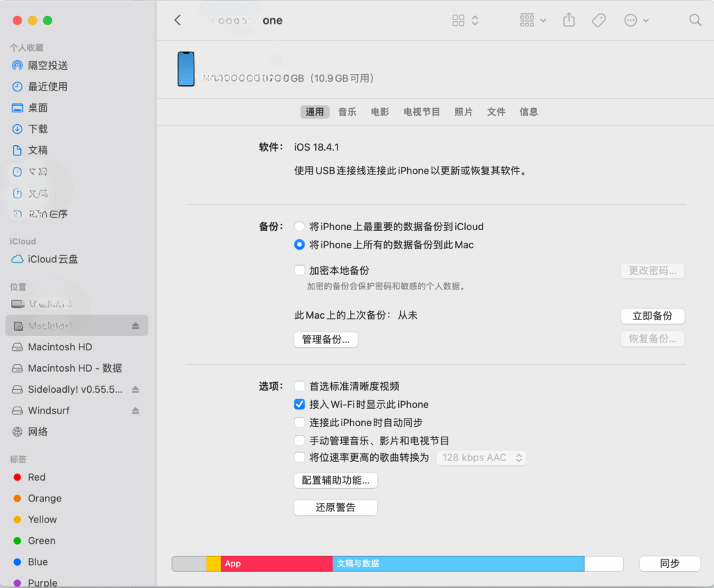Viewport: 714px width, 588px height.
Task: Eject the Windsurf volume
Action: click(135, 410)
